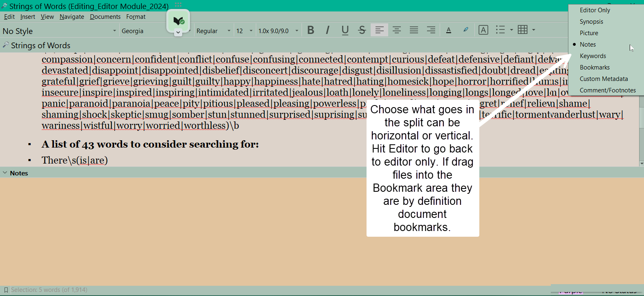The width and height of the screenshot is (644, 296).
Task: Open the Documents menu
Action: tap(105, 17)
